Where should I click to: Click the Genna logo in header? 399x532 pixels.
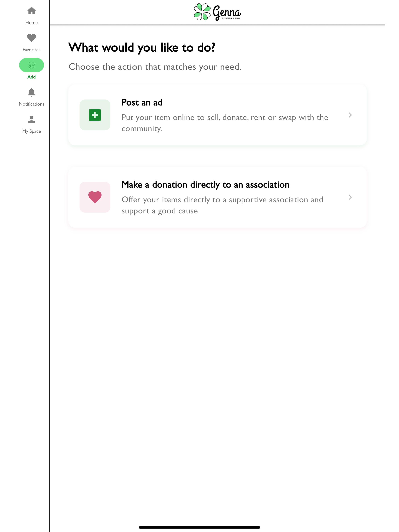coord(217,12)
